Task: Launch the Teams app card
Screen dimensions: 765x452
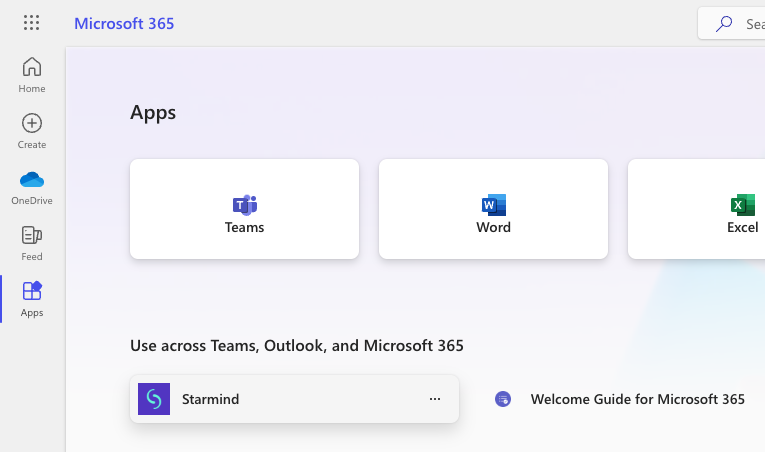Action: click(x=244, y=209)
